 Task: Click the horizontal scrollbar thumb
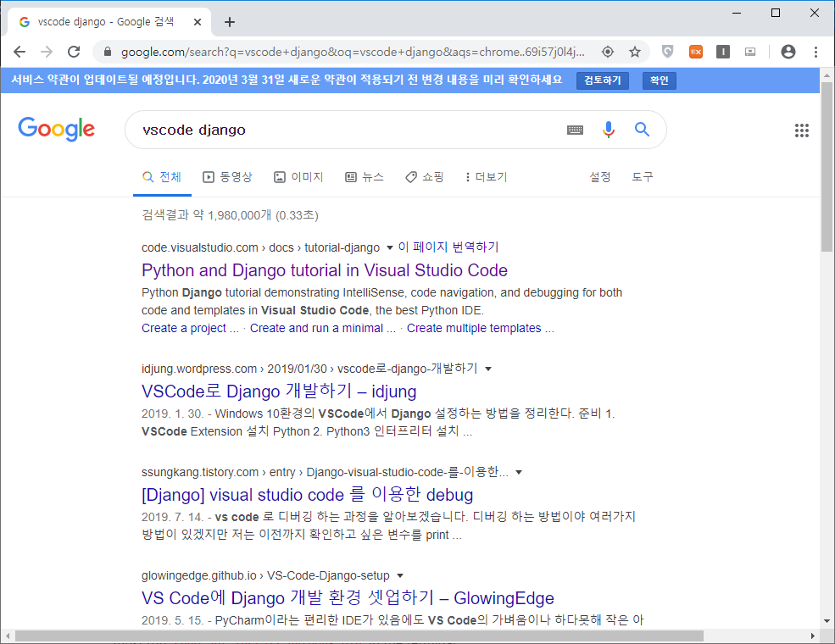coord(359,636)
